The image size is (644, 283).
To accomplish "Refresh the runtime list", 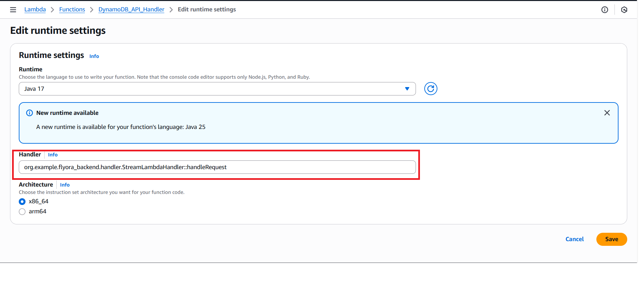I will 431,89.
